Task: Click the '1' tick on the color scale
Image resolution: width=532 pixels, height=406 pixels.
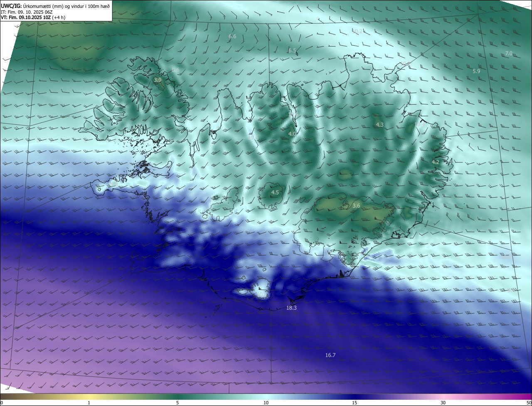Action: [89, 403]
